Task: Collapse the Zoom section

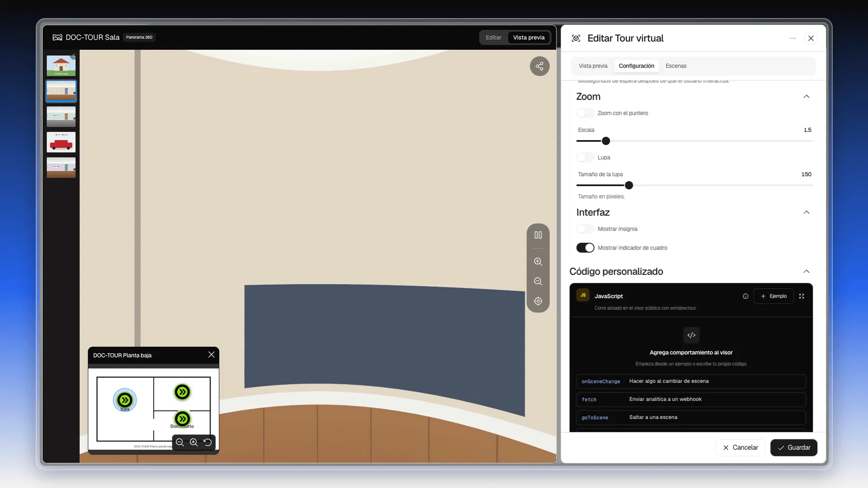Action: (x=806, y=97)
